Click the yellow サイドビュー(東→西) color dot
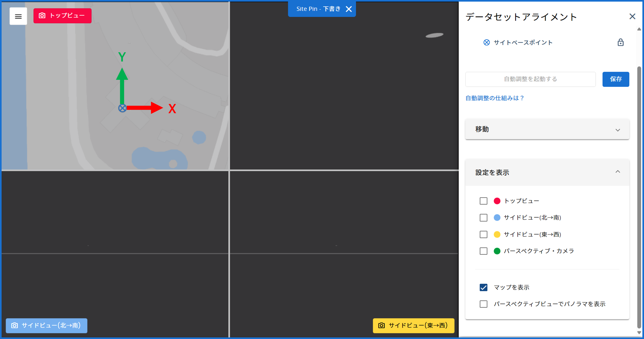Viewport: 644px width, 339px height. point(497,234)
